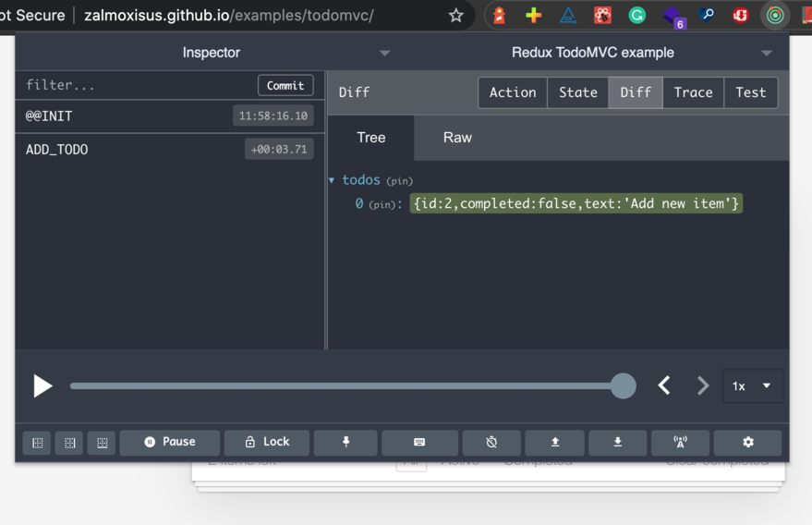Step back to the previous action
Image resolution: width=812 pixels, height=525 pixels.
[664, 385]
